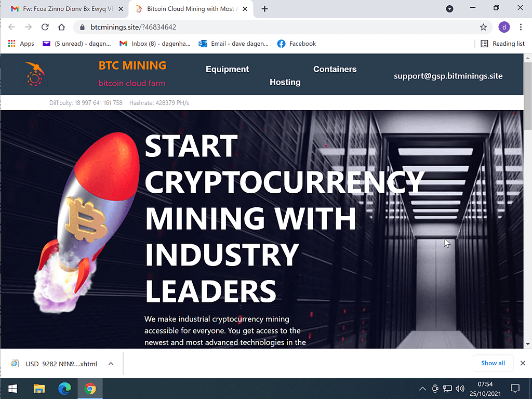The height and width of the screenshot is (399, 532).
Task: Click Show all downloads button
Action: 493,363
